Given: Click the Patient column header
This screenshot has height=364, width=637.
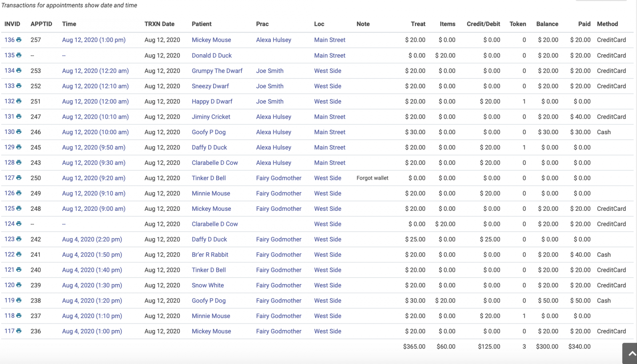Looking at the screenshot, I should click(x=202, y=24).
